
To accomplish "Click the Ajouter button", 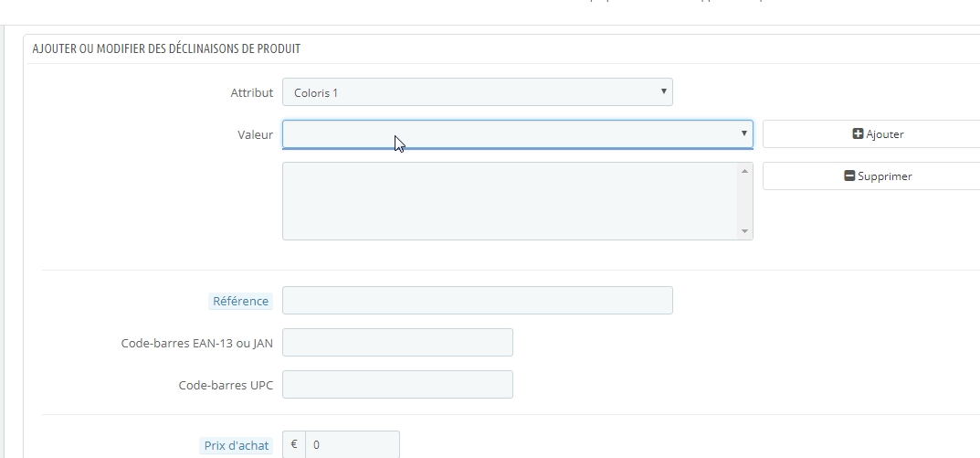I will (x=878, y=133).
